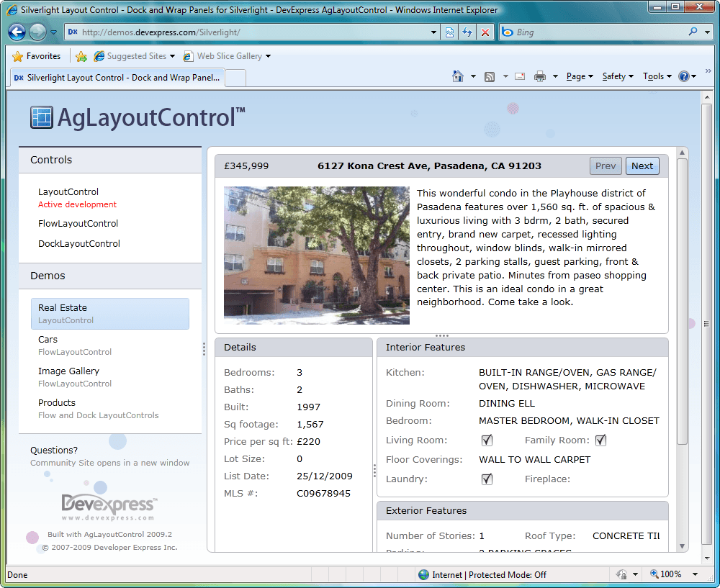Open a new blank tab
Image resolution: width=720 pixels, height=588 pixels.
click(235, 78)
